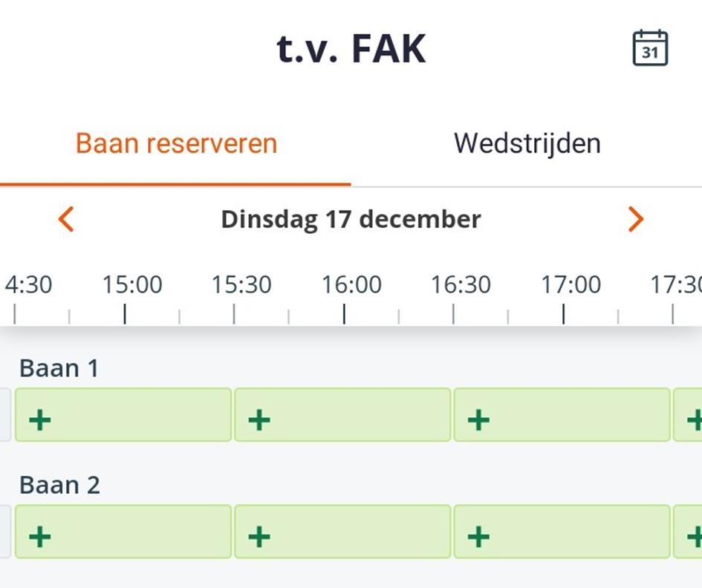This screenshot has height=588, width=702.
Task: Go to next day with right chevron
Action: (x=635, y=219)
